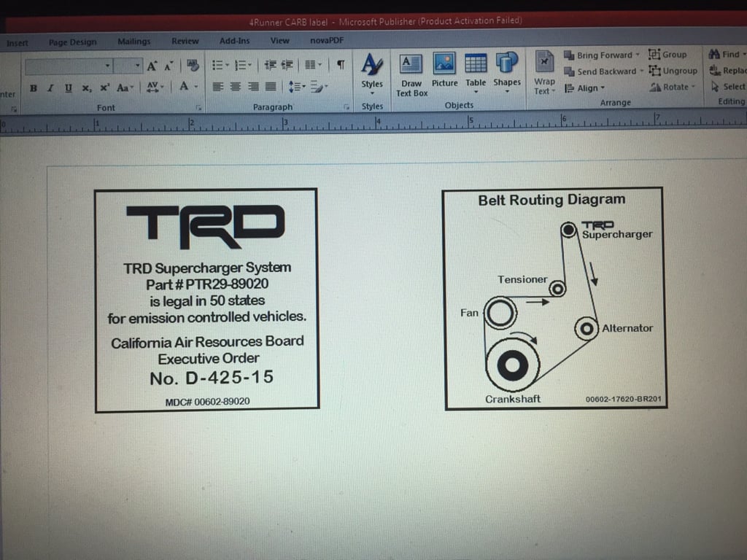Open the Review tab
This screenshot has height=560, width=747.
tap(185, 41)
